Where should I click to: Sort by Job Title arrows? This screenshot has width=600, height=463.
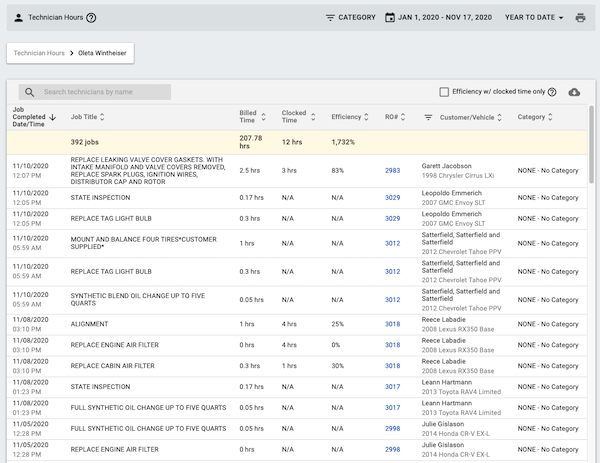pos(102,117)
